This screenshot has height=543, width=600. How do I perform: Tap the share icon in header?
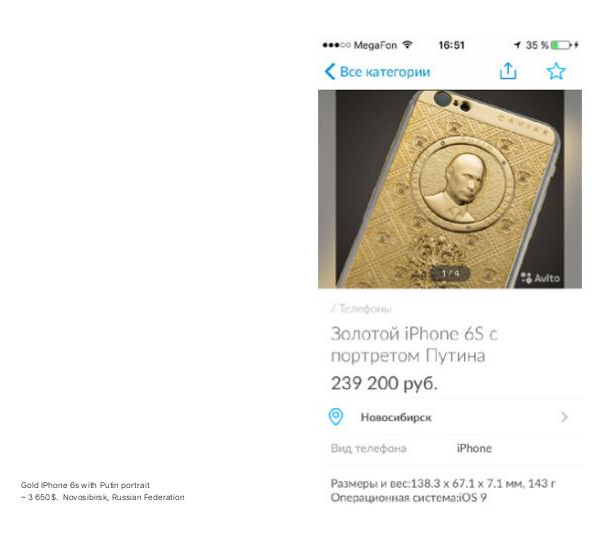pos(508,71)
